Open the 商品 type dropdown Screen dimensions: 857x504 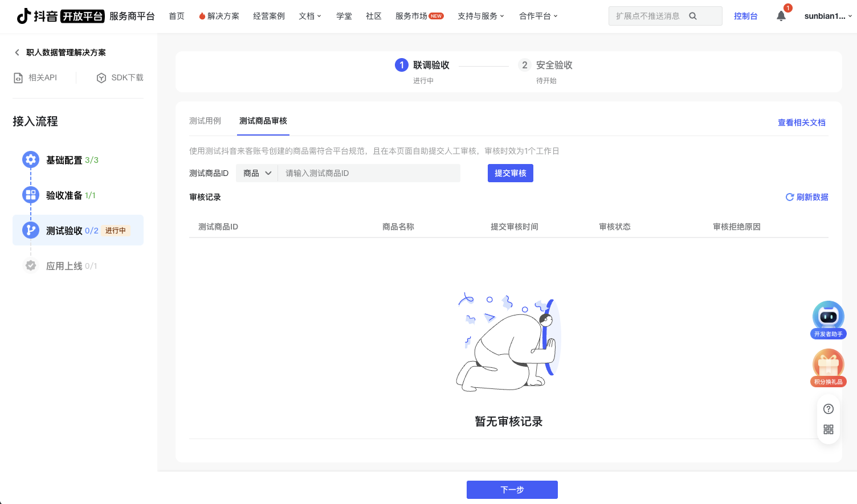click(257, 173)
